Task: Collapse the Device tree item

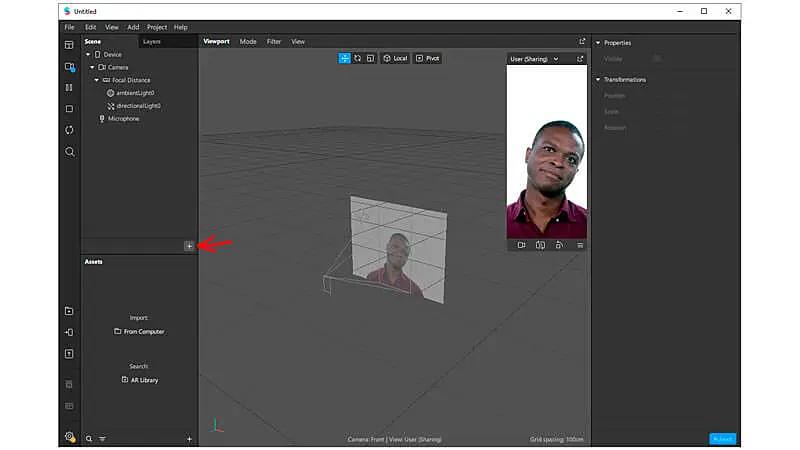Action: coord(88,54)
